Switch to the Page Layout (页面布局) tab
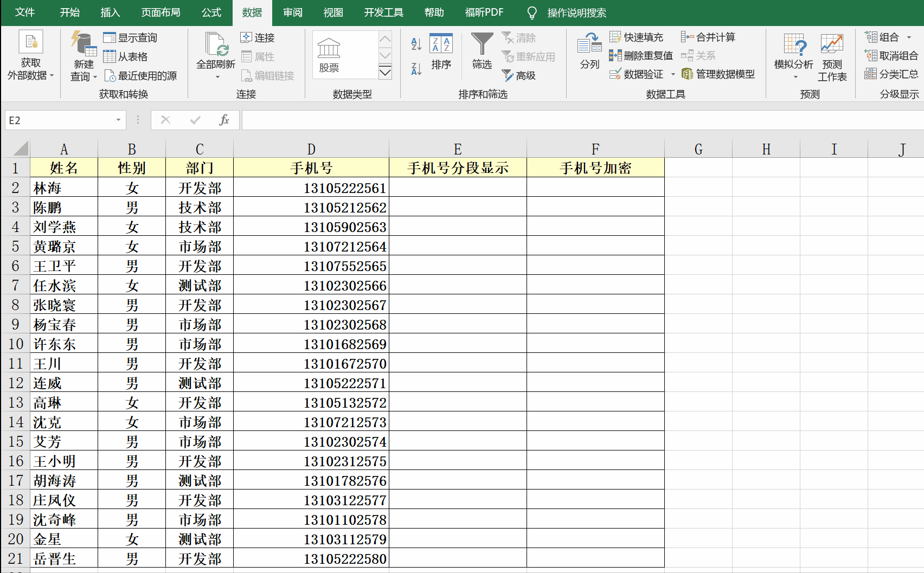 (161, 12)
